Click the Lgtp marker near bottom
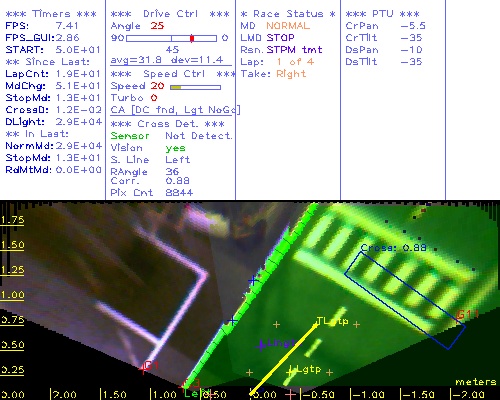The width and height of the screenshot is (500, 400). pos(305,370)
